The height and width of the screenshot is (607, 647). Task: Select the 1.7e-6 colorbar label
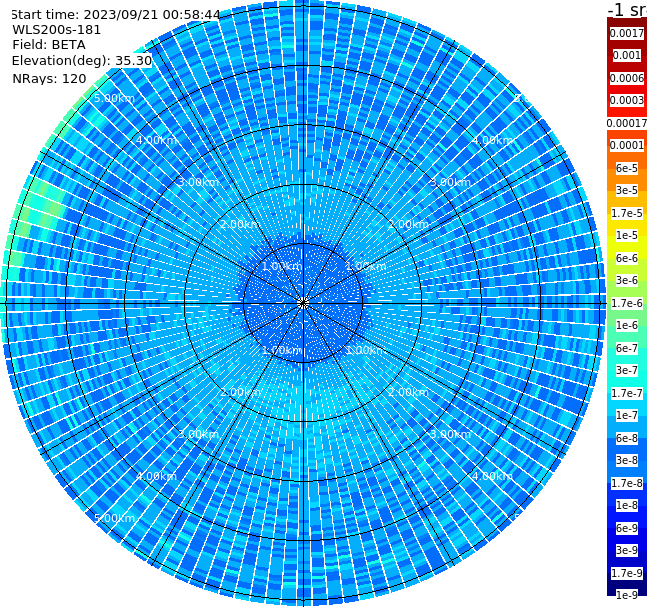[x=627, y=303]
